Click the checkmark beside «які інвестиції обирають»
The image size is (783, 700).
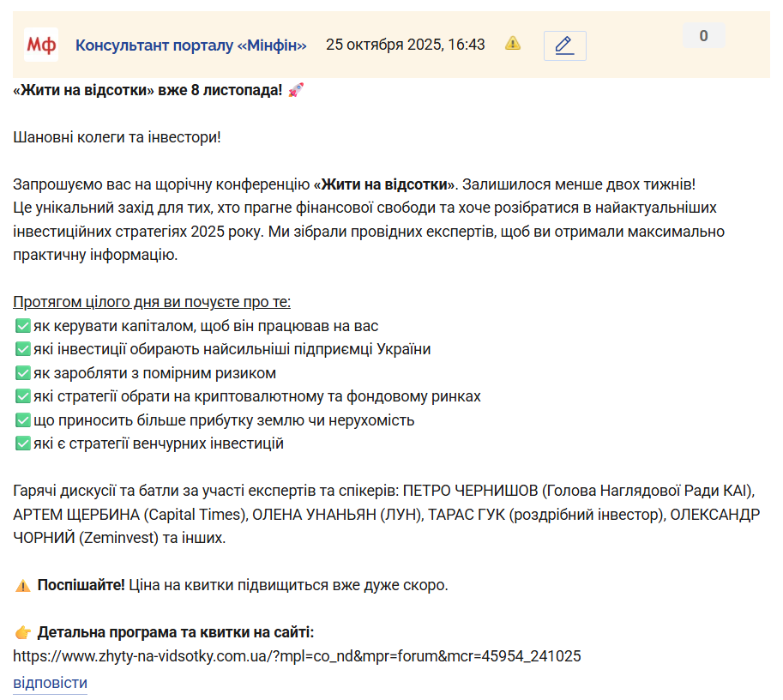point(23,350)
